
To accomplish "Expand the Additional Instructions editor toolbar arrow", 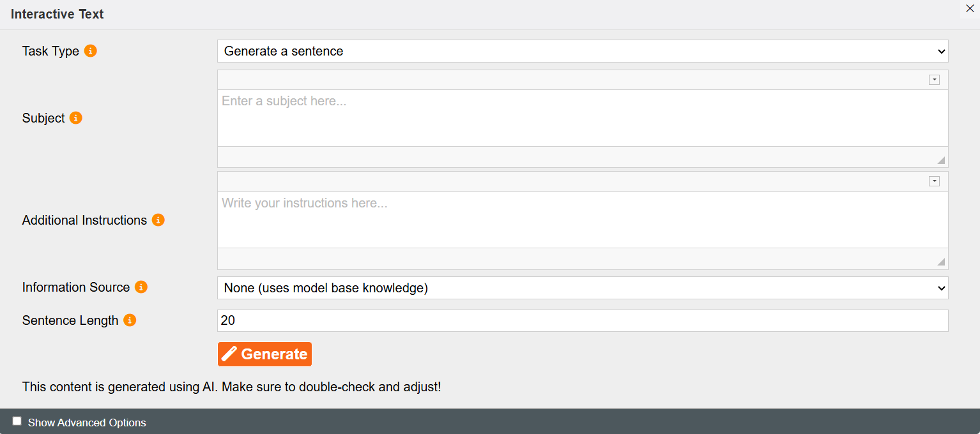I will [934, 181].
